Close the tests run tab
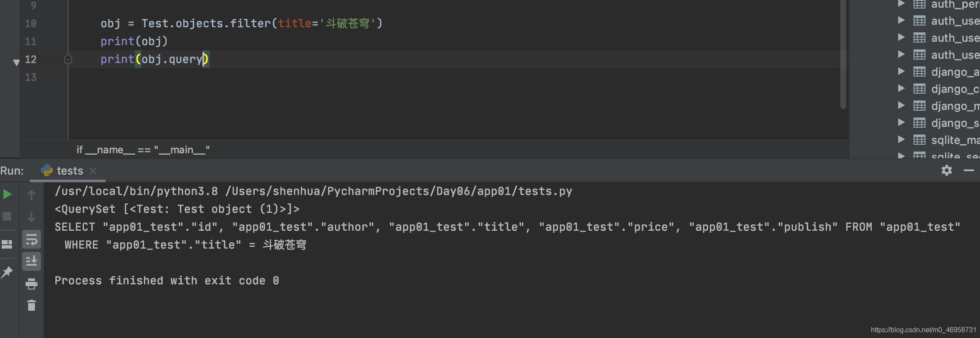The height and width of the screenshot is (338, 980). [93, 171]
